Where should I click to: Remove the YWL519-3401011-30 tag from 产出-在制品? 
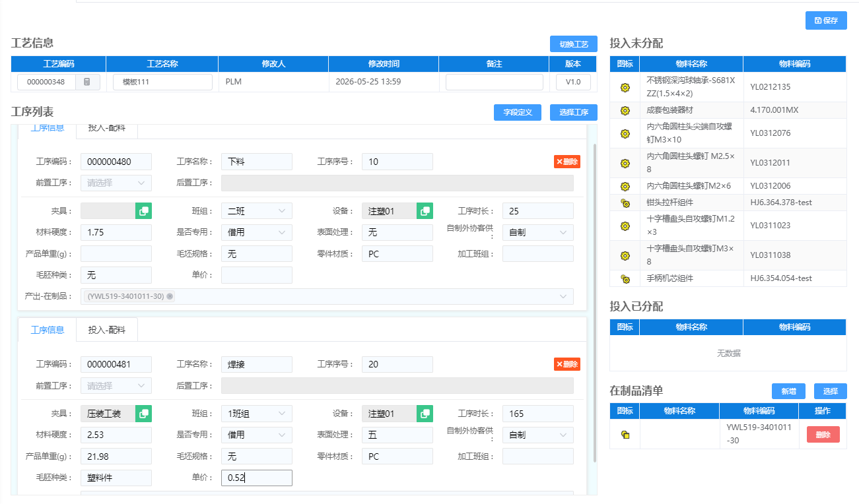click(x=170, y=296)
